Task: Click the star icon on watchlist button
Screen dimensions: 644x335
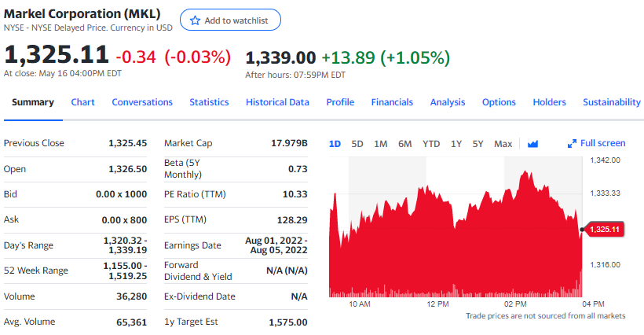Action: (196, 20)
